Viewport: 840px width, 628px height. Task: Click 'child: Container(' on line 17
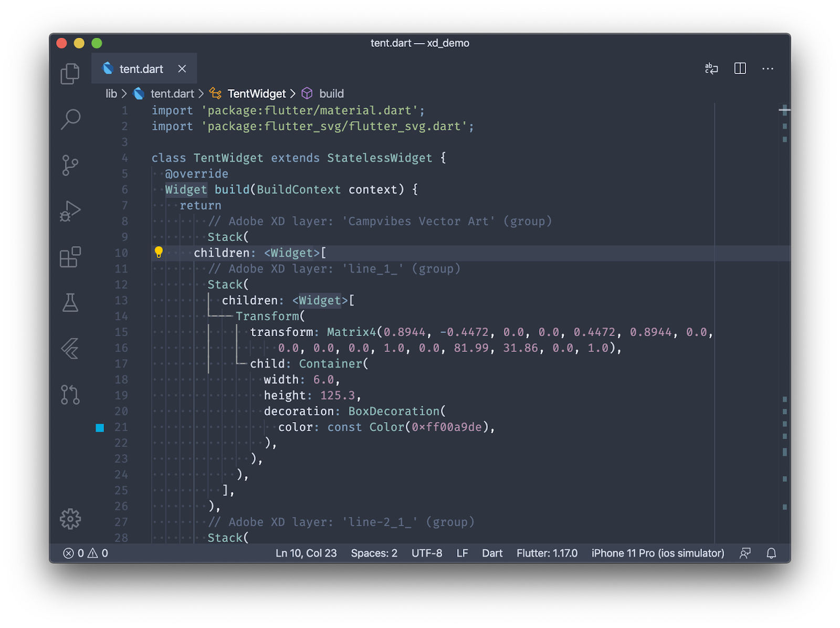[309, 363]
